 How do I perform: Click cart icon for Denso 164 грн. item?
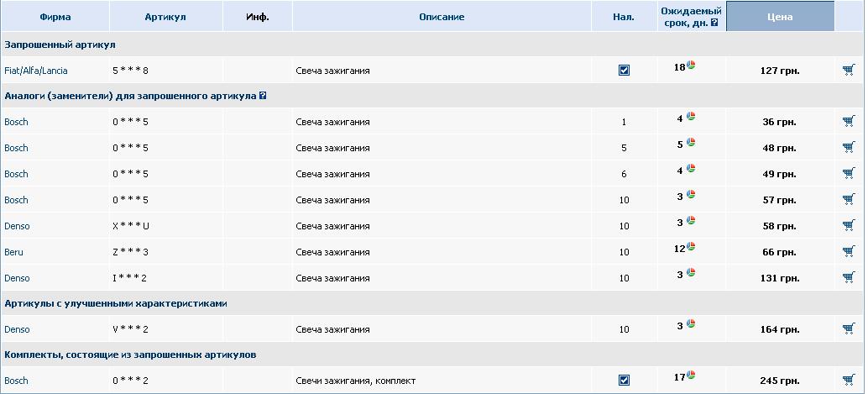848,329
